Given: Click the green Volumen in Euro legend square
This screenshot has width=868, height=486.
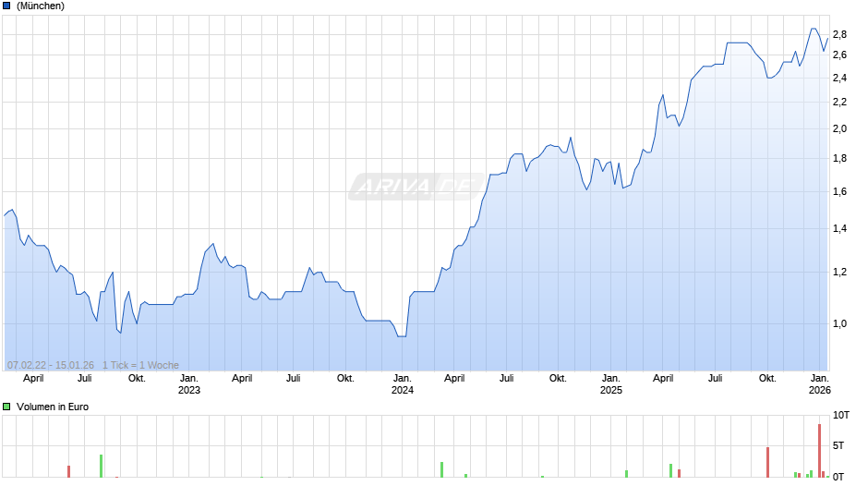Looking at the screenshot, I should 6,407.
